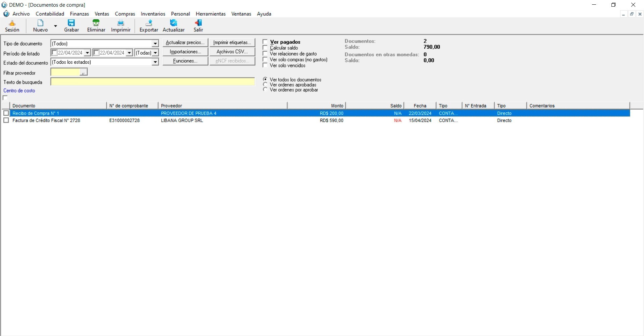Click the Texto de busqueda field
Screen dimensions: 644x336
pyautogui.click(x=153, y=82)
